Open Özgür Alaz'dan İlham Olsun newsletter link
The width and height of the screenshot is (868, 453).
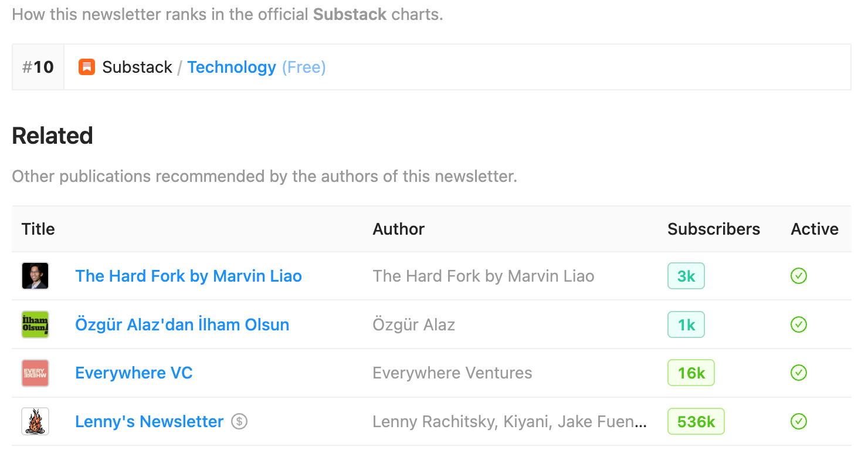pyautogui.click(x=182, y=324)
